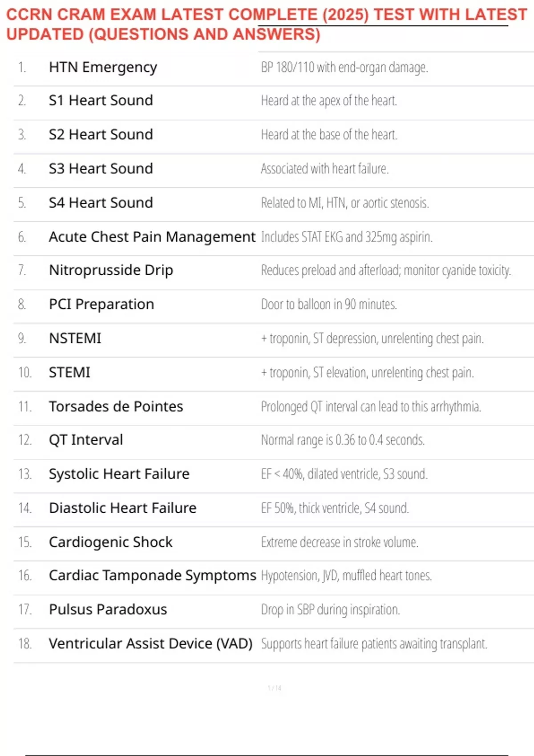534x756 pixels.
Task: Click the PCI Preparation term
Action: [x=101, y=305]
